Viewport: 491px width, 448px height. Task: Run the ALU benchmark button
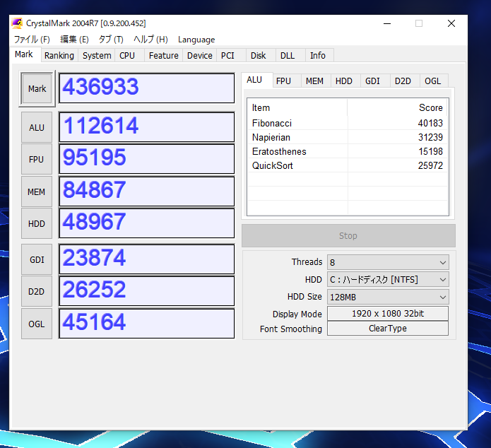click(x=37, y=127)
